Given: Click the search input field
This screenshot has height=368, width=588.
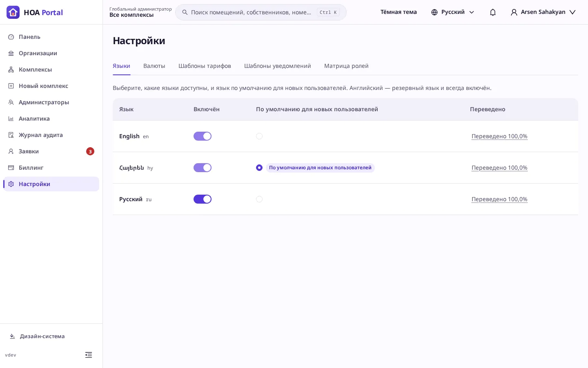Looking at the screenshot, I should [x=261, y=12].
